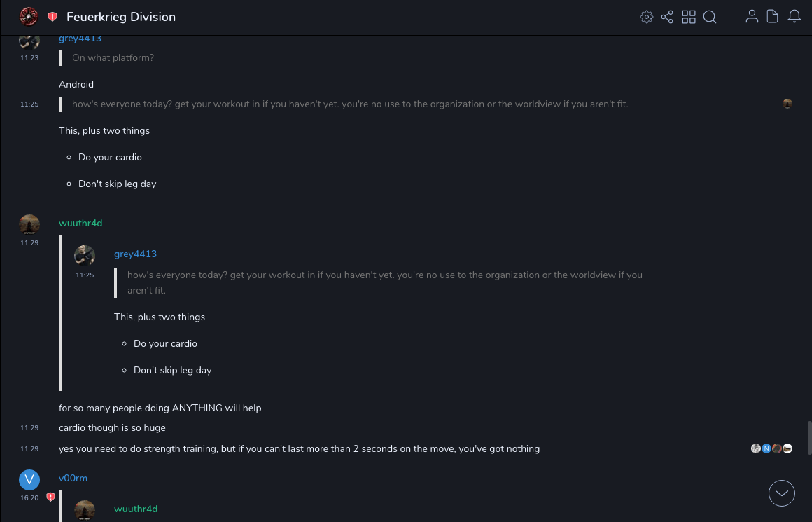Image resolution: width=812 pixels, height=522 pixels.
Task: Open the files icon in header
Action: click(773, 17)
